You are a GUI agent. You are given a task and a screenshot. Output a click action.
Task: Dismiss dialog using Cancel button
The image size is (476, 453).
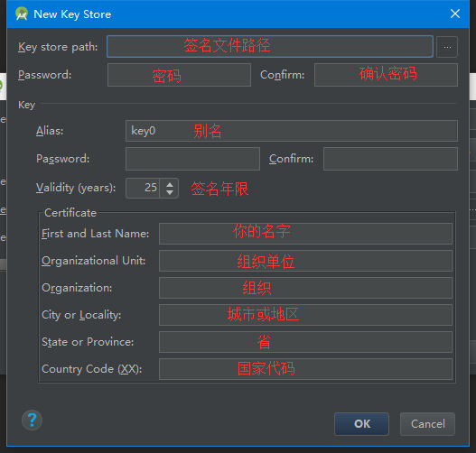tap(427, 423)
